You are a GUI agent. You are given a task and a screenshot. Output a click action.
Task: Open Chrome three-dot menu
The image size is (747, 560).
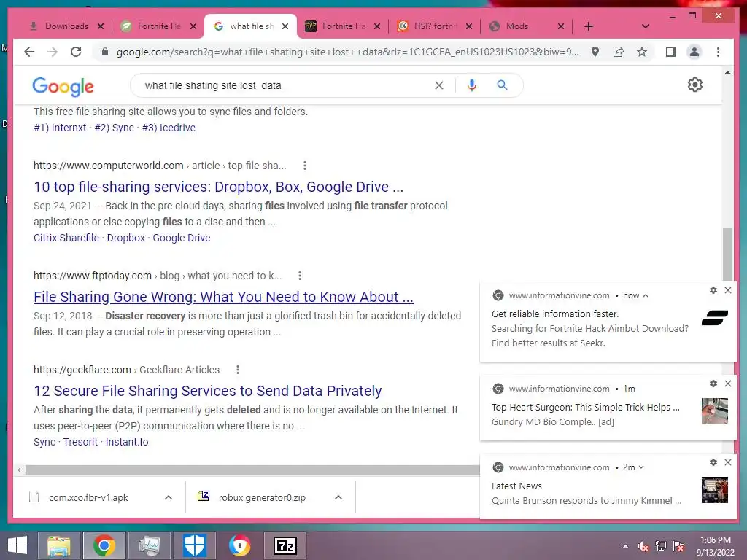click(718, 52)
